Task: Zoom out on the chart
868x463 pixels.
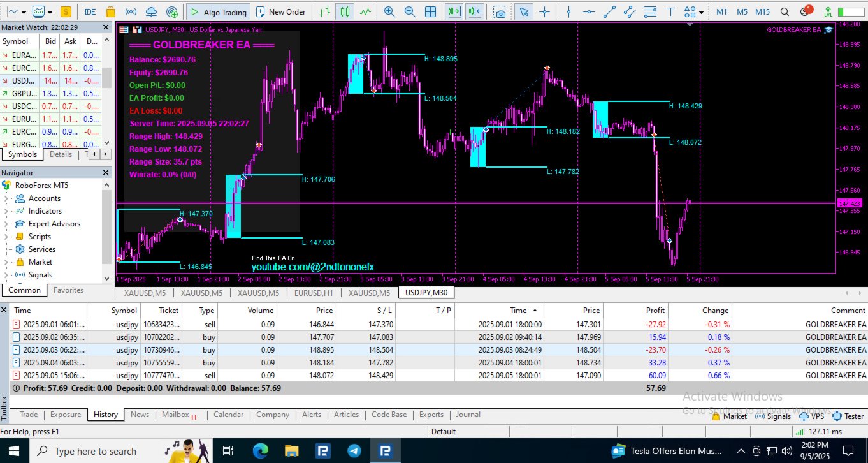Action: [x=410, y=11]
